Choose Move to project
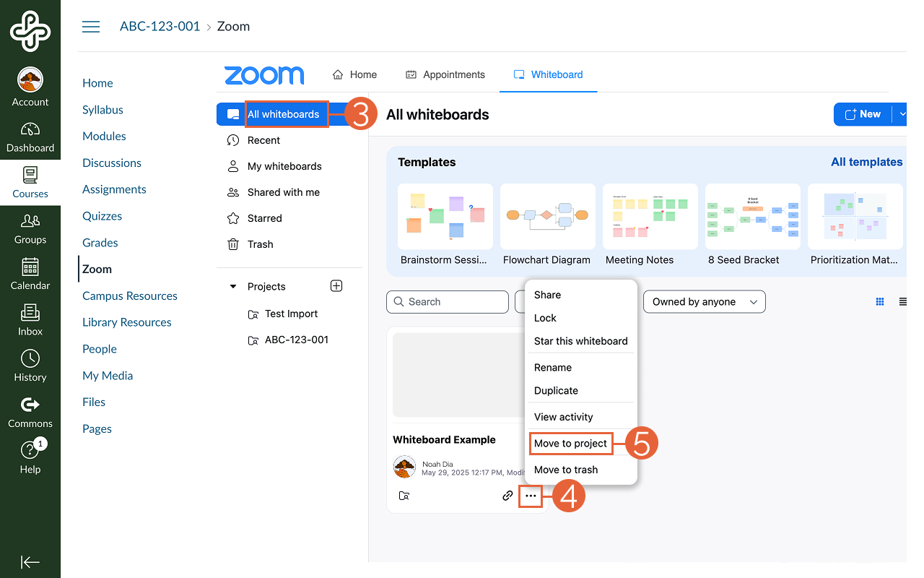This screenshot has width=924, height=578. coord(571,443)
